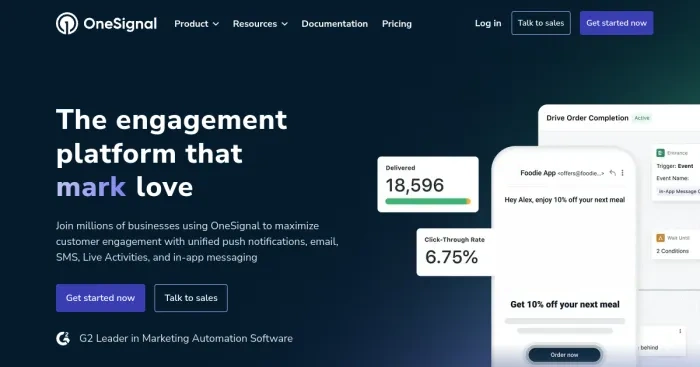This screenshot has height=367, width=700.
Task: Expand the Product dropdown chevron
Action: click(216, 24)
